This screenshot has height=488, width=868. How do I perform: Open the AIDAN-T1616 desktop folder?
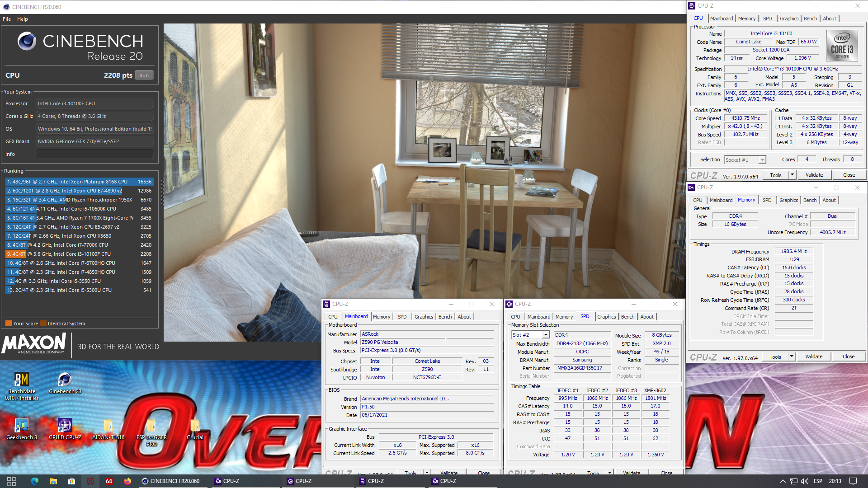(108, 429)
